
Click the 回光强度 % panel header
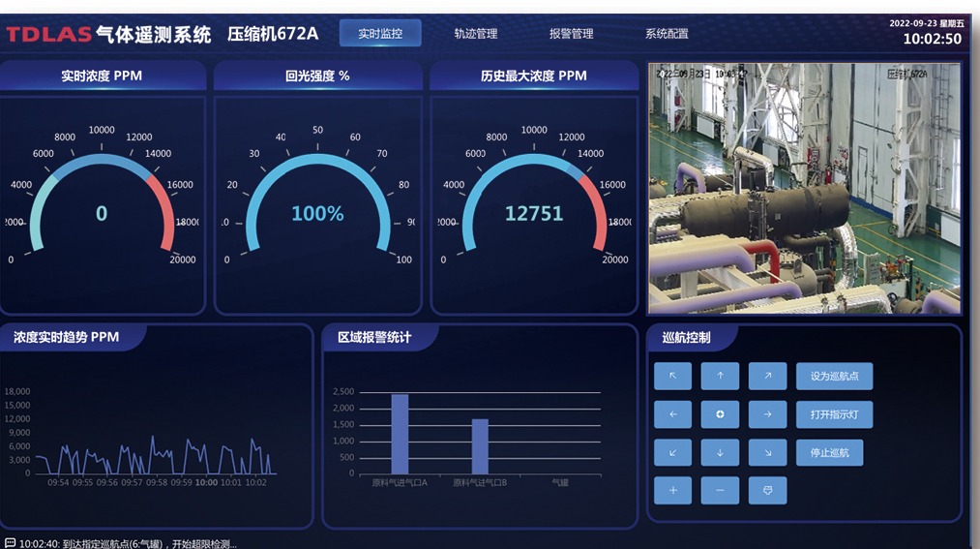317,76
